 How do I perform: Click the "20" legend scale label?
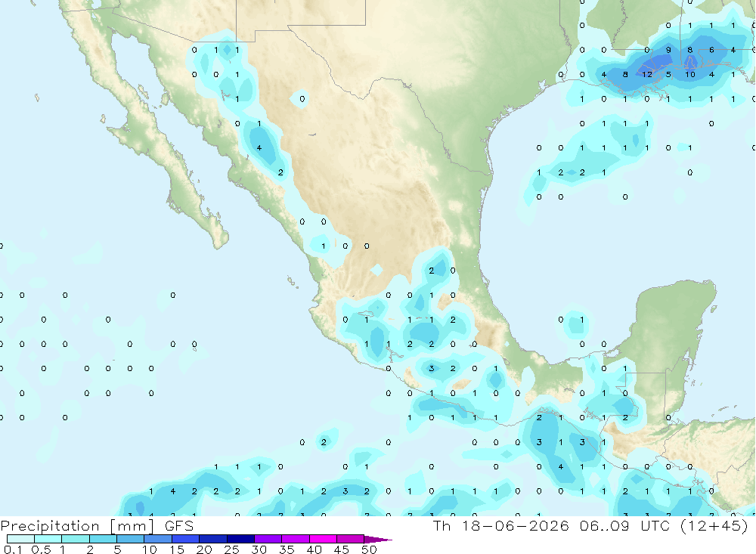point(204,549)
